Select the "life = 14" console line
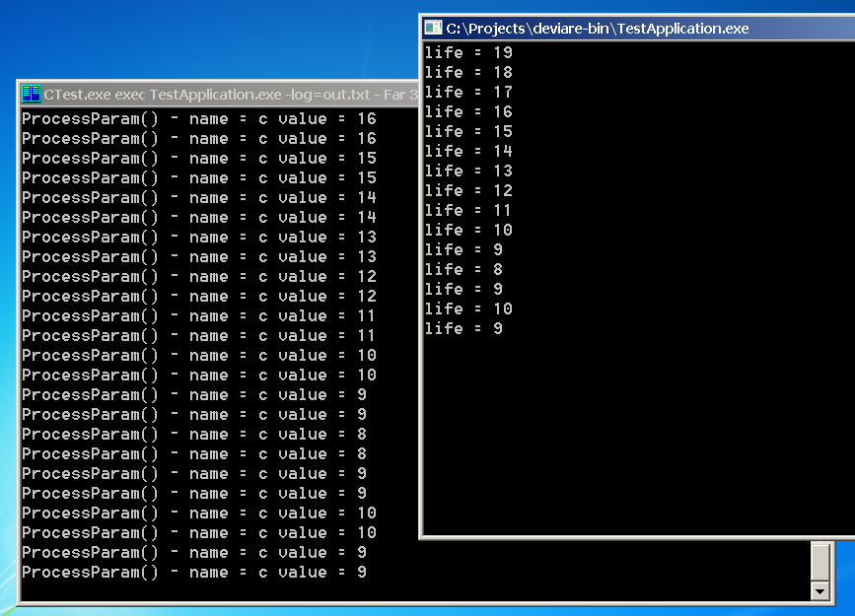Image resolution: width=855 pixels, height=616 pixels. point(468,151)
